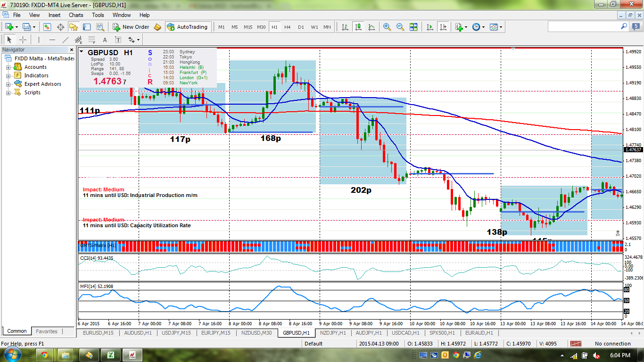644x362 pixels.
Task: Pick the horizontal line drawing tool
Action: click(x=52, y=40)
